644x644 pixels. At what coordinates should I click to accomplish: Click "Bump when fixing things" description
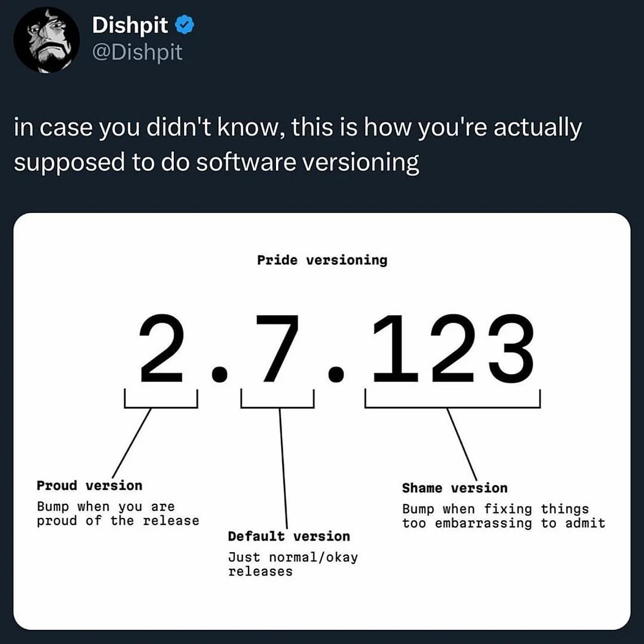point(503,516)
